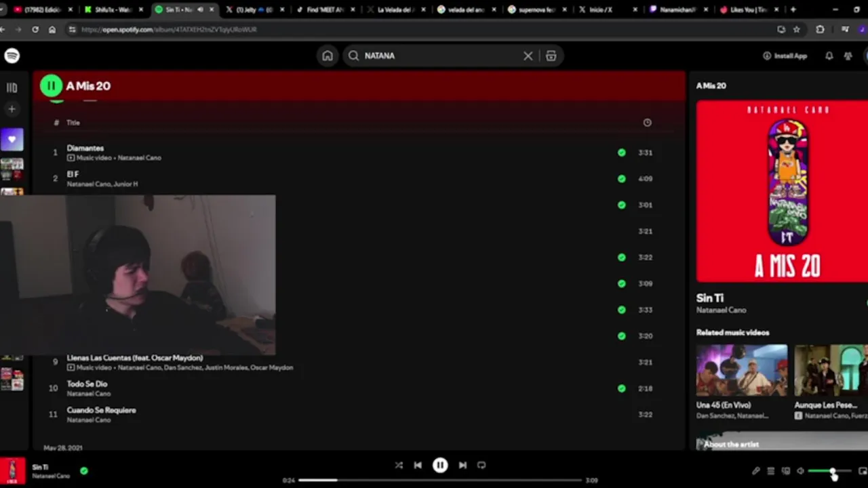The width and height of the screenshot is (868, 488).
Task: Open the connect to a device icon
Action: pos(785,471)
